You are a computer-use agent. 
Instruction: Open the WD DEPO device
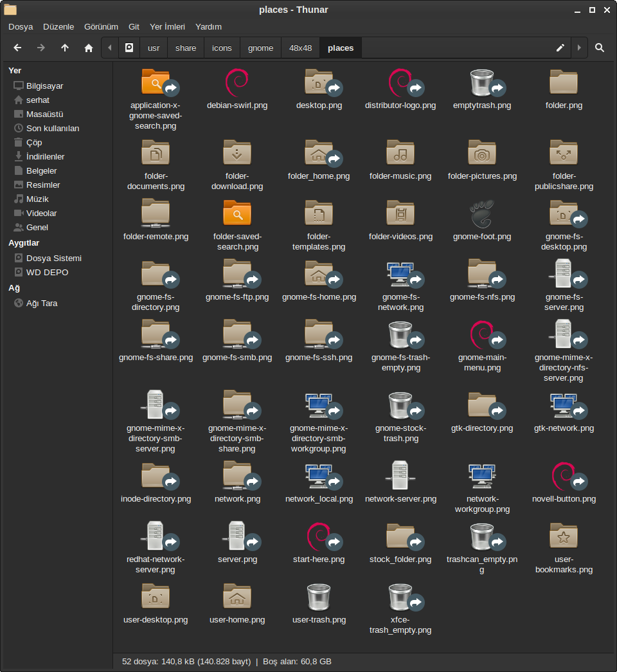click(47, 272)
